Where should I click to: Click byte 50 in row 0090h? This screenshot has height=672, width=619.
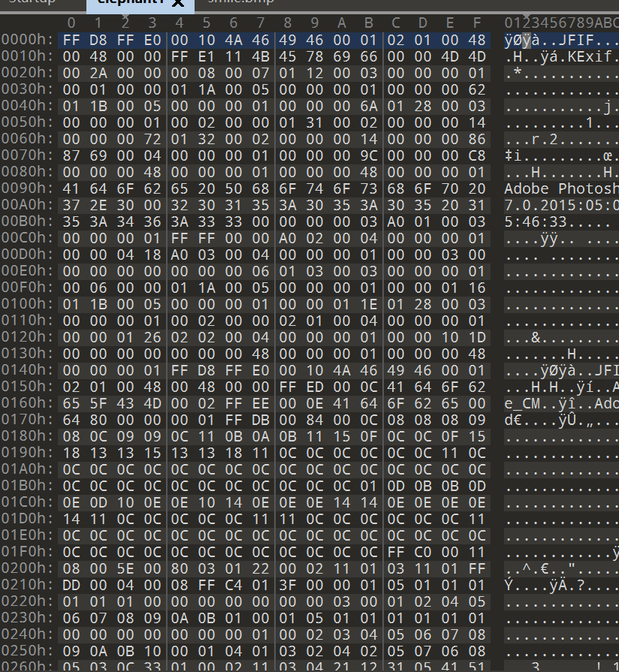pyautogui.click(x=233, y=188)
